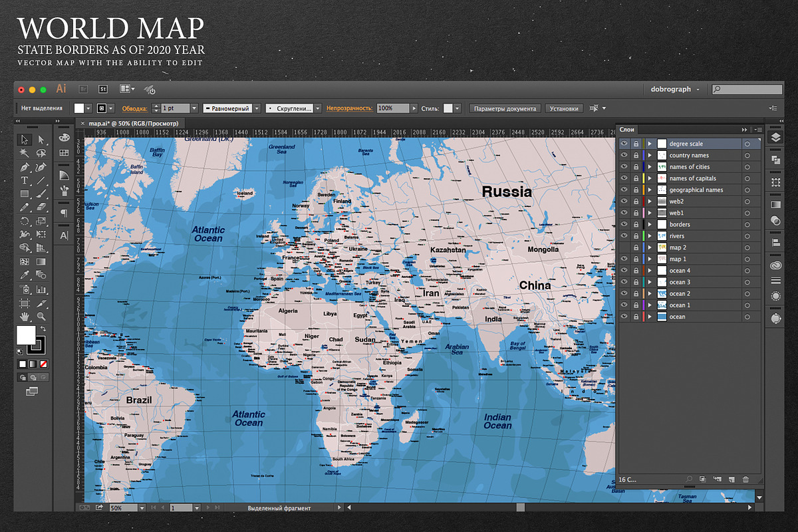Open the arrange documents dropdown
Image resolution: width=798 pixels, height=532 pixels.
click(127, 88)
